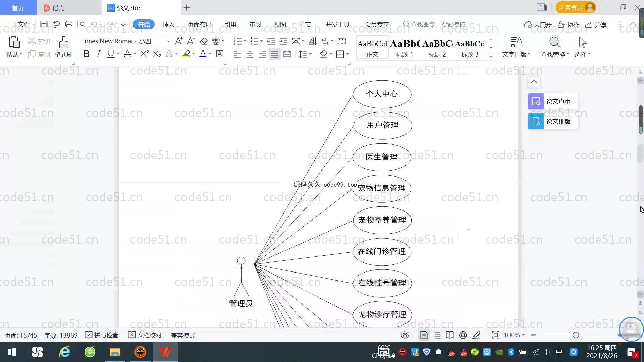The width and height of the screenshot is (644, 362).
Task: Apply subscript formatting
Action: pyautogui.click(x=157, y=54)
